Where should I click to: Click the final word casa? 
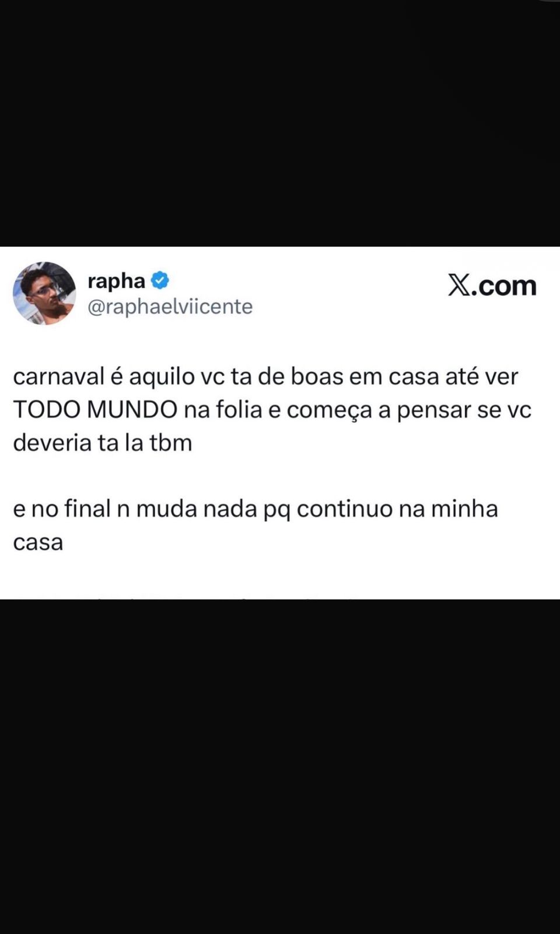38,542
